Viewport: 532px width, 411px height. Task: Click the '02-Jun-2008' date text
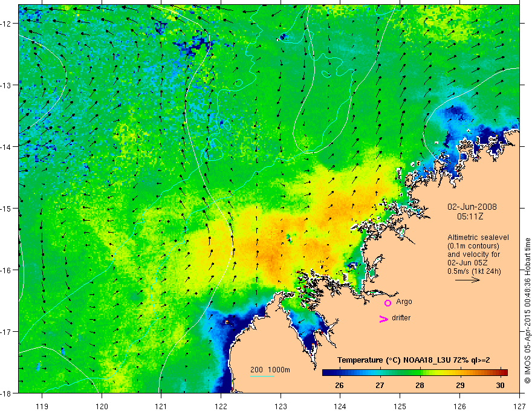coord(472,207)
